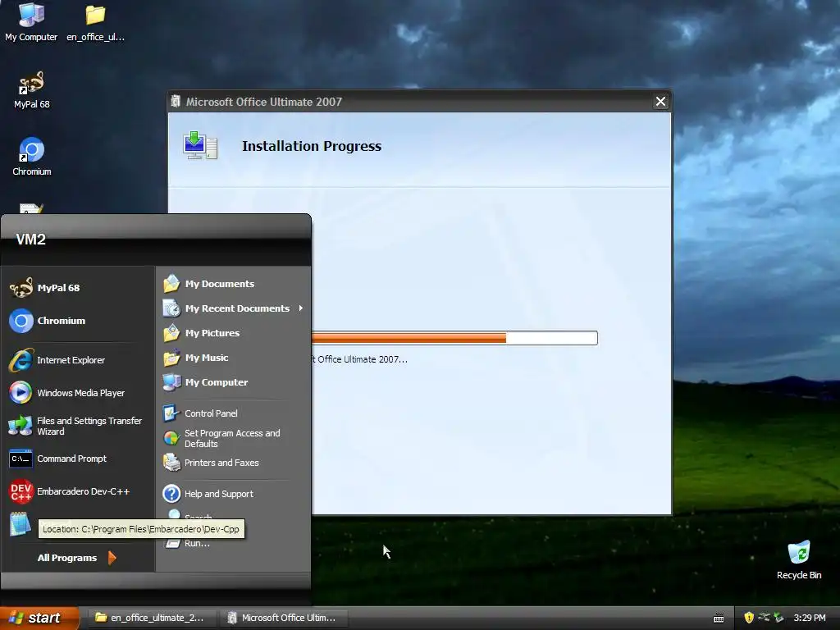Expand My Recent Documents submenu

click(233, 308)
